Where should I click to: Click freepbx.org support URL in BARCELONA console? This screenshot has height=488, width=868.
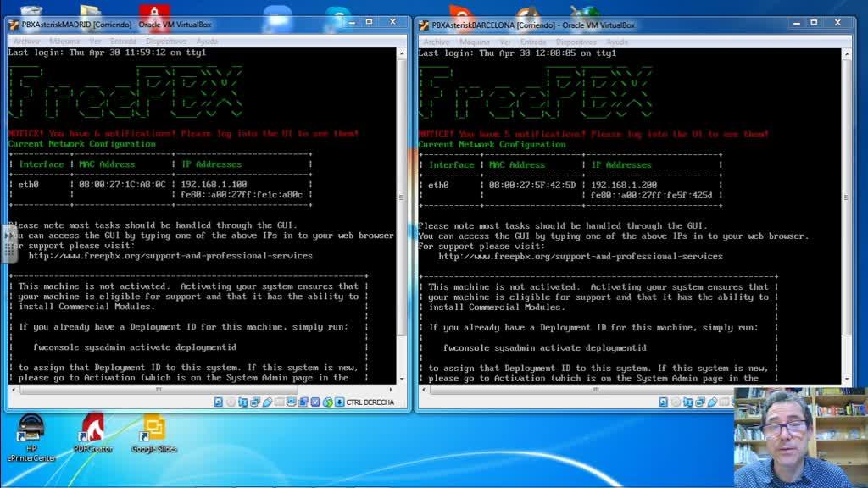pyautogui.click(x=581, y=256)
